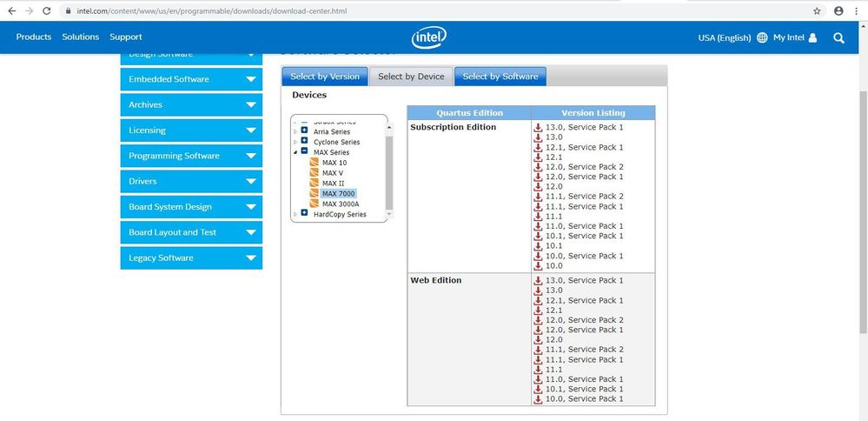This screenshot has height=421, width=868.
Task: Open the Products menu
Action: pos(34,37)
